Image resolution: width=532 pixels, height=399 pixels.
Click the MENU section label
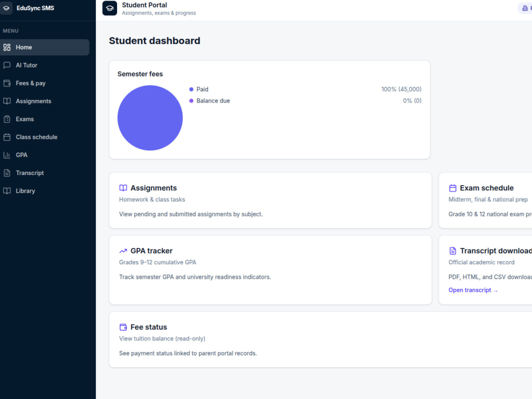tap(11, 31)
